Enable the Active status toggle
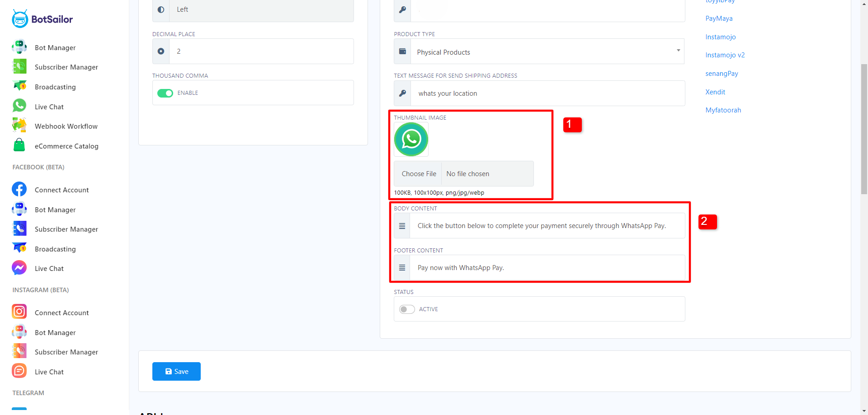Screen dimensions: 868x415 pos(407,309)
